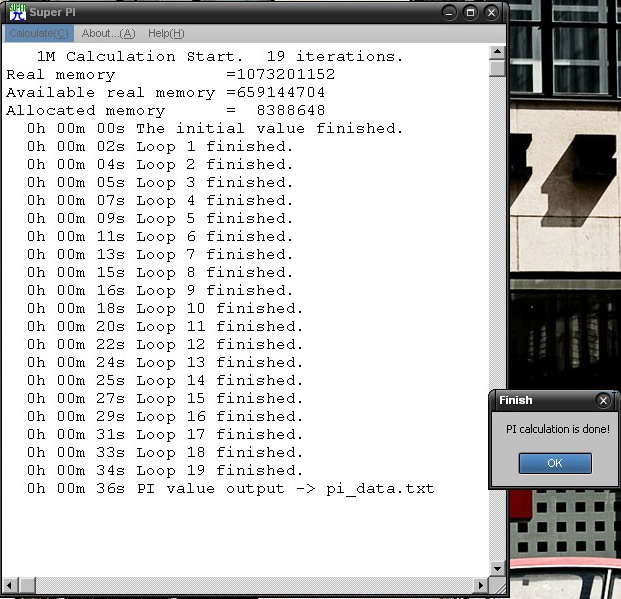Screen dimensions: 621x599
Task: Click the 'Loop 12 finished.' line
Action: click(x=165, y=345)
